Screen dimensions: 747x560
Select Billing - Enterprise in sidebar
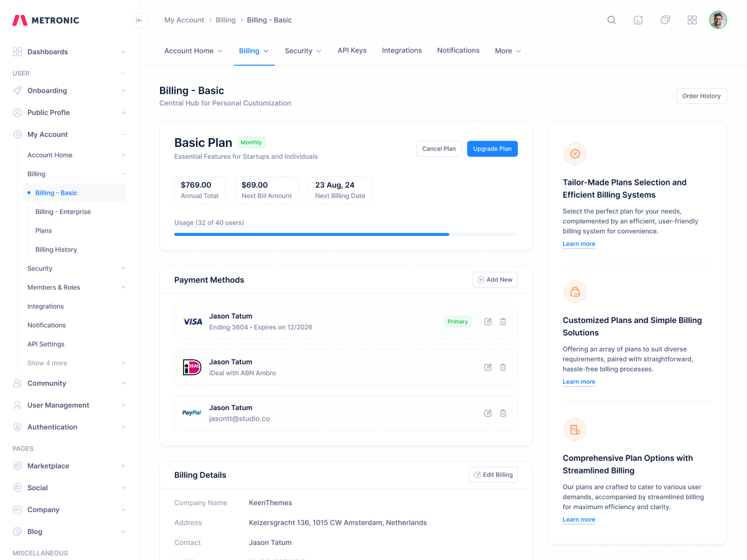(63, 212)
